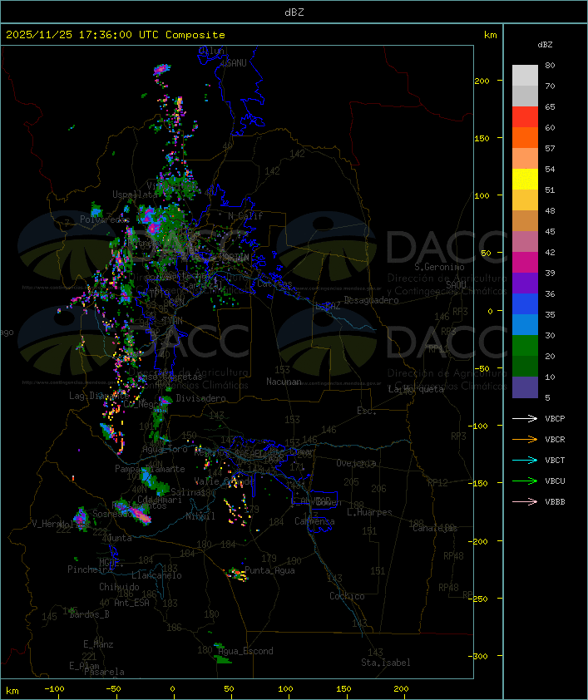Click the Divisadero place label
This screenshot has width=588, height=700.
point(201,397)
